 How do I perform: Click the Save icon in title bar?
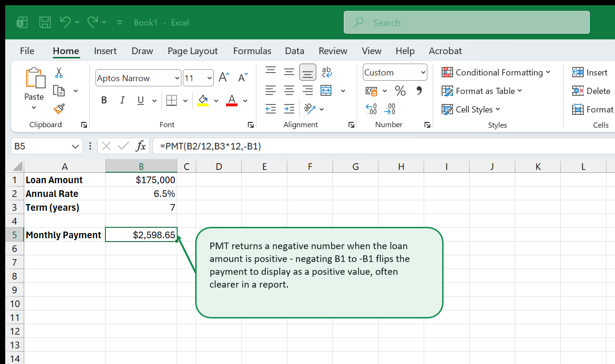pyautogui.click(x=45, y=22)
